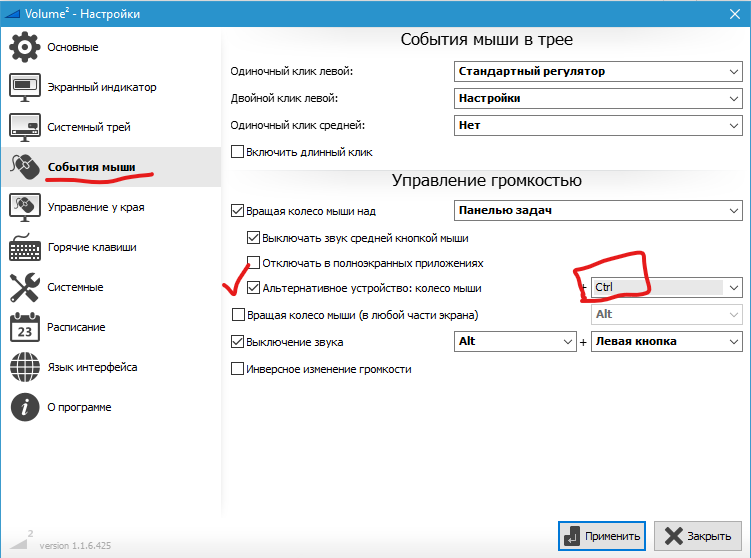This screenshot has height=558, width=751.
Task: Click the mouse icon for События мыши
Action: (x=25, y=167)
